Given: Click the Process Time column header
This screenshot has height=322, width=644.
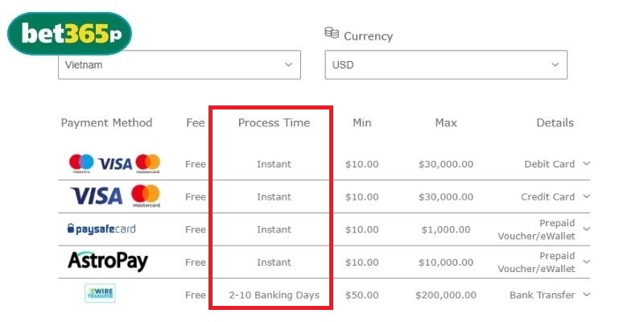Looking at the screenshot, I should coord(274,123).
